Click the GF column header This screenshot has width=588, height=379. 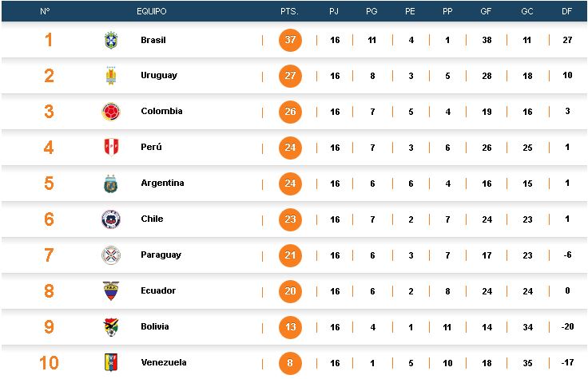[x=486, y=12]
